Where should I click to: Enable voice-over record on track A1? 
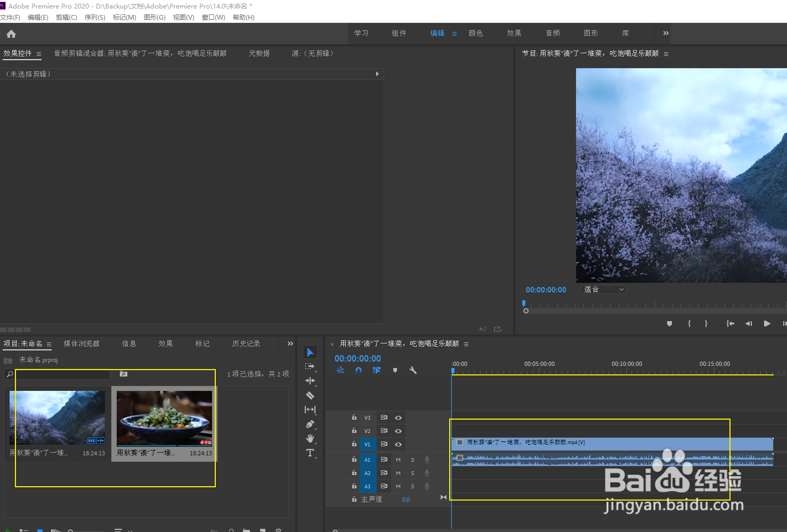pos(427,460)
